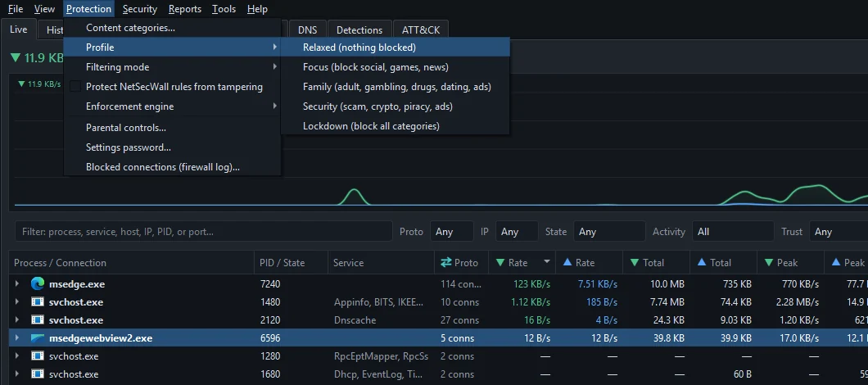
Task: Open Parental controls… from the menu
Action: pos(172,128)
